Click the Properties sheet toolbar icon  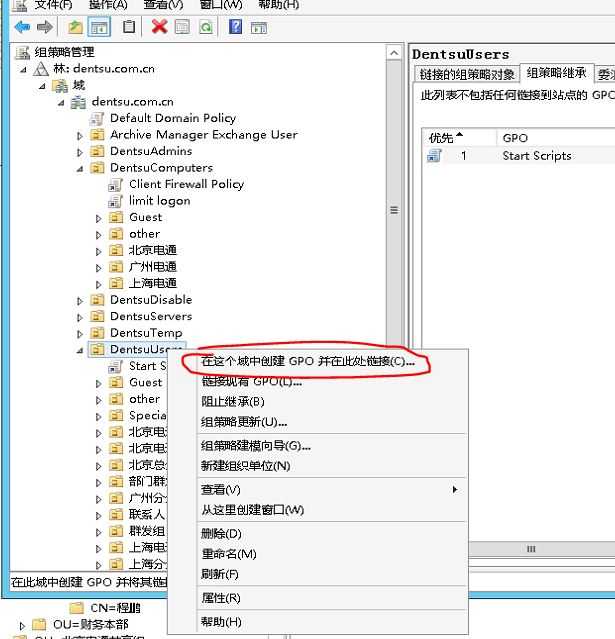182,27
